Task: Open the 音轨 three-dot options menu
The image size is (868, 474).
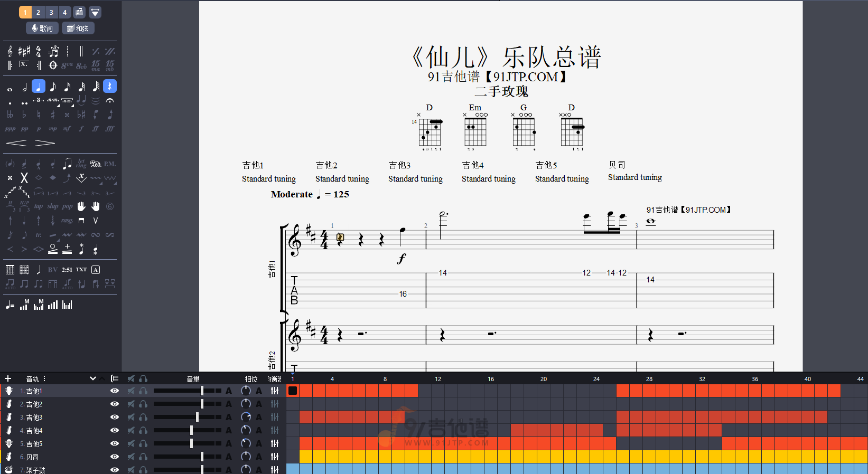Action: pyautogui.click(x=44, y=378)
